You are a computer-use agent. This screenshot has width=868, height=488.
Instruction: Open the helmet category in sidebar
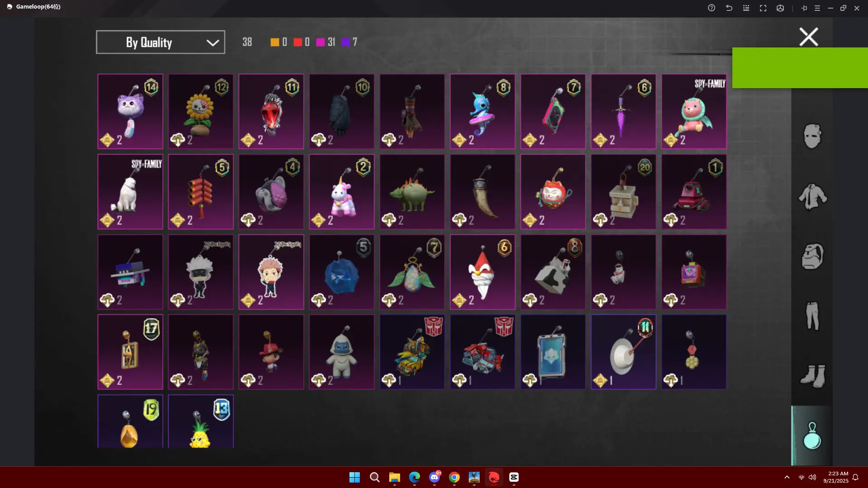coord(812,136)
